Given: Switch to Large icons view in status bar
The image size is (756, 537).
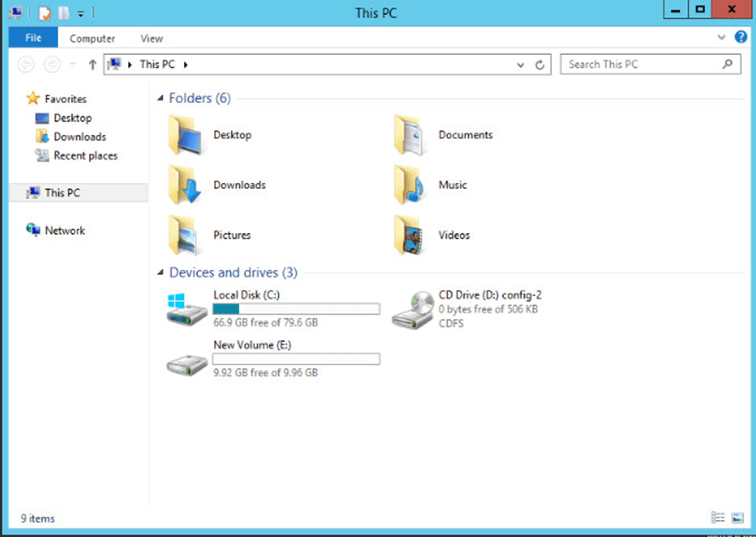Looking at the screenshot, I should 737,518.
